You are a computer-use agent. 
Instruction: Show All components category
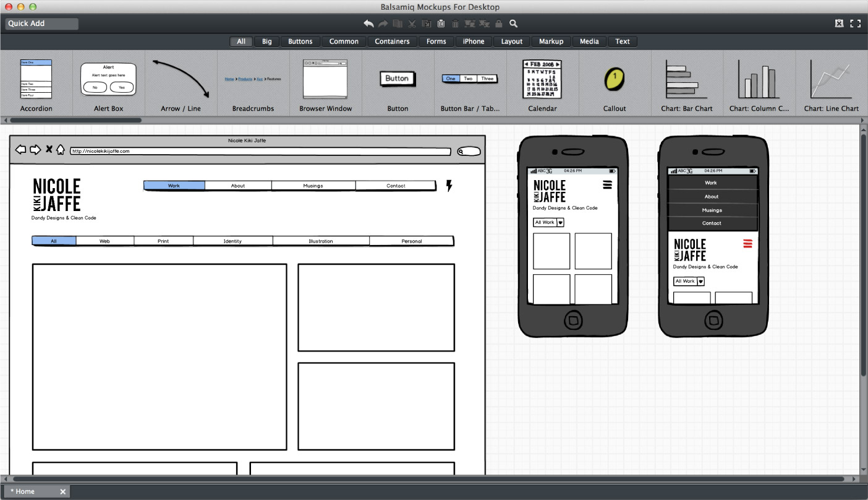(x=241, y=41)
